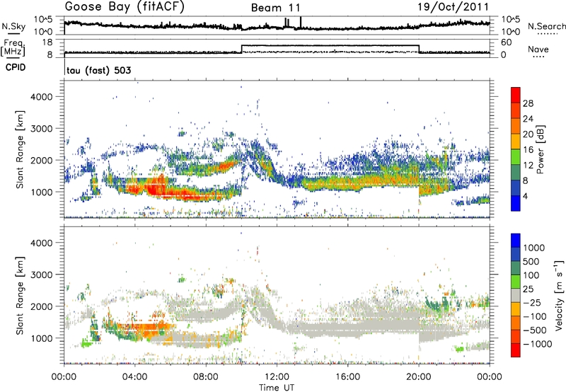
Task: Click 1000 tick in the velocity panel
Action: (42, 338)
